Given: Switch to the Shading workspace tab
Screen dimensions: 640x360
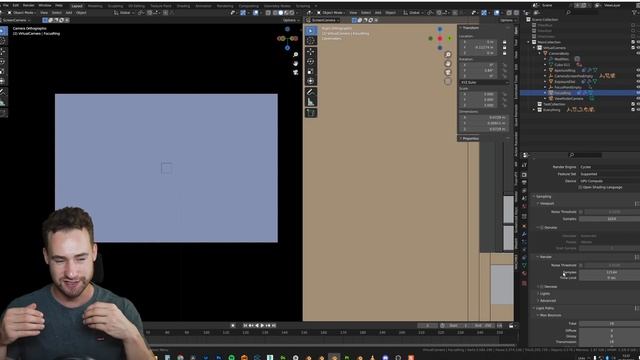Looking at the screenshot, I should pyautogui.click(x=183, y=6).
